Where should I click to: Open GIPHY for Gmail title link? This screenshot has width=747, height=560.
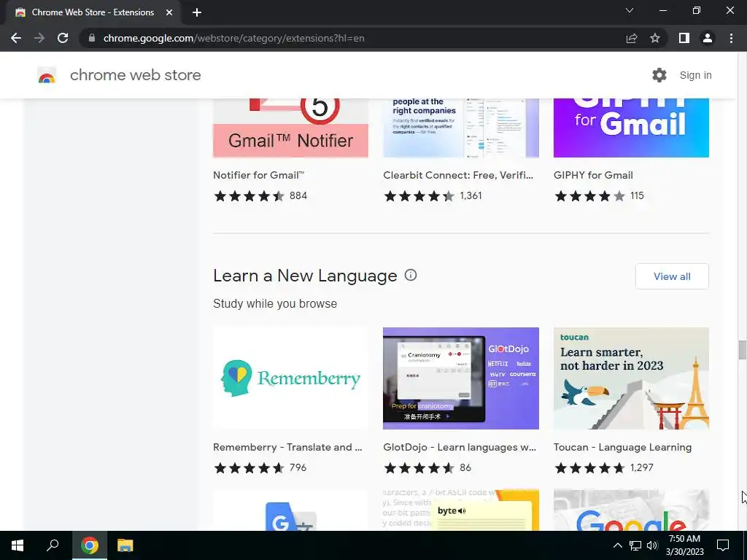coord(593,175)
